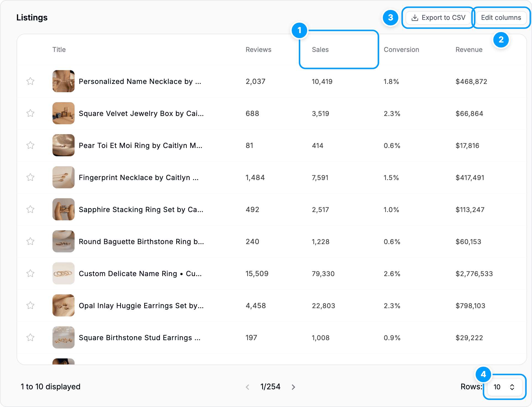Viewport: 532px width, 407px height.
Task: Select revenue value $468,872
Action: pos(472,81)
